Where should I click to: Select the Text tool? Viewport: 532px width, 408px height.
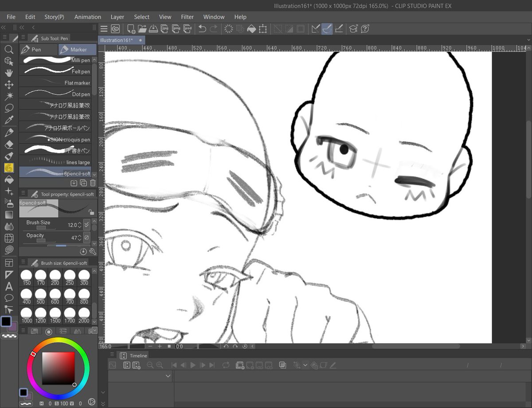[9, 286]
